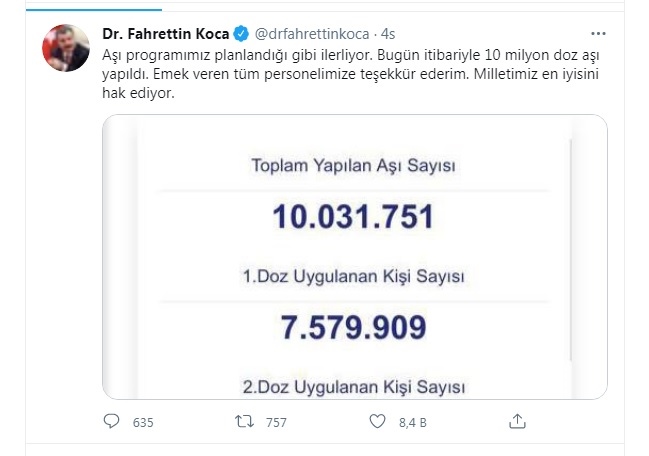The height and width of the screenshot is (456, 649).
Task: Click the 1.Doz Uygulanan Kişi Sayısı label
Action: tap(356, 275)
